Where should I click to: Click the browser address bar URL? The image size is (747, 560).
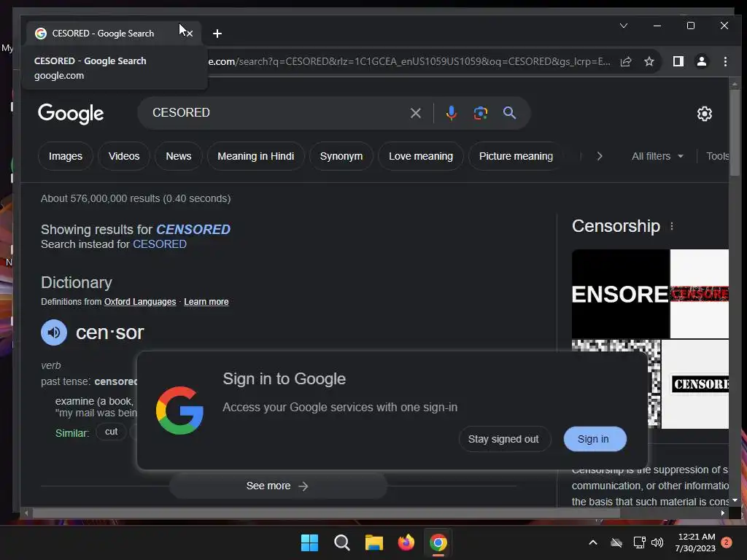(x=409, y=61)
